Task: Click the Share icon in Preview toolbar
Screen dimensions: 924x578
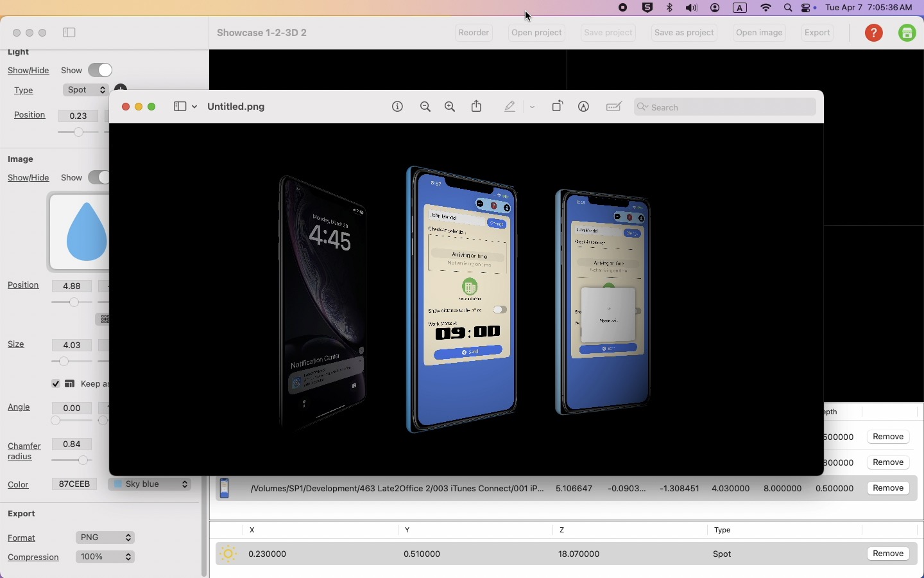Action: (x=477, y=107)
